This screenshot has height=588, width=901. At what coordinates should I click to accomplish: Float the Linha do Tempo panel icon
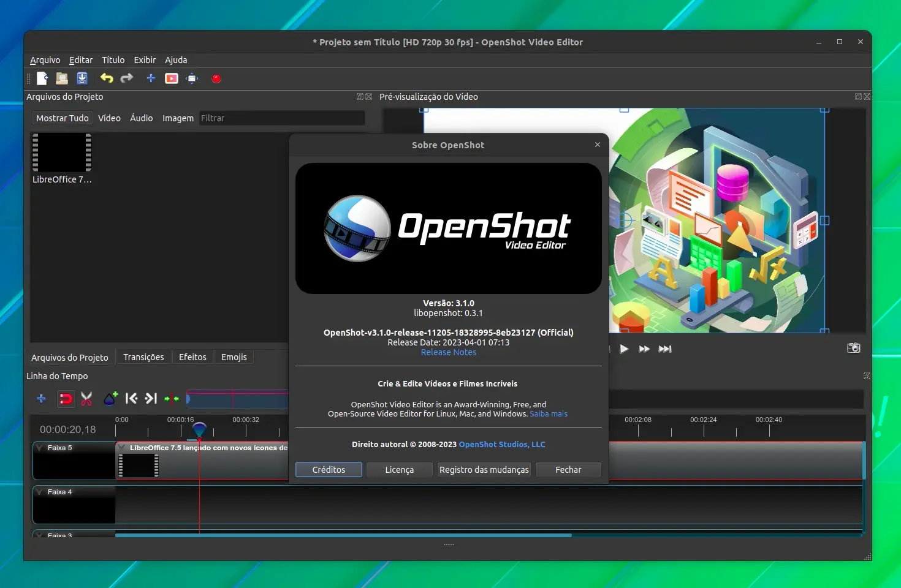coord(867,376)
